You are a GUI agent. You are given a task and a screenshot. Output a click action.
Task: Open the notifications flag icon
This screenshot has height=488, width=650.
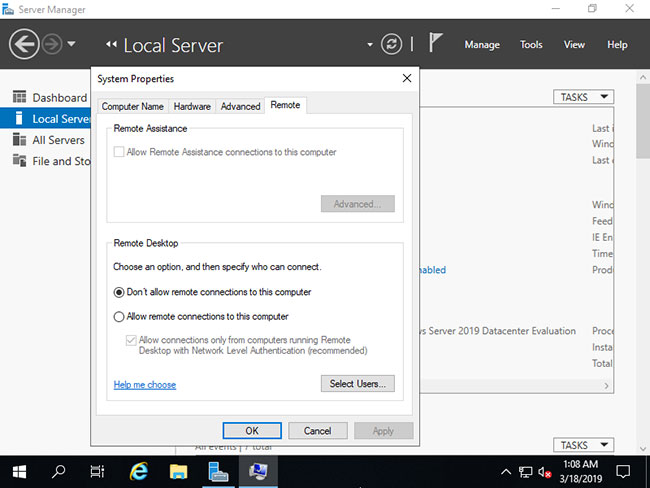[435, 43]
